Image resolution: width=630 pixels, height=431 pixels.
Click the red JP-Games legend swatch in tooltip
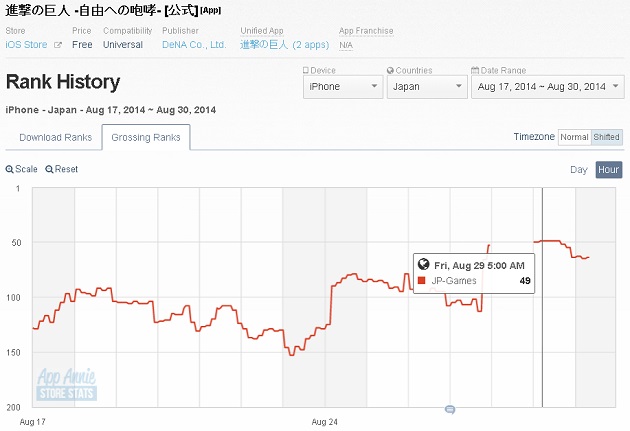tap(421, 280)
